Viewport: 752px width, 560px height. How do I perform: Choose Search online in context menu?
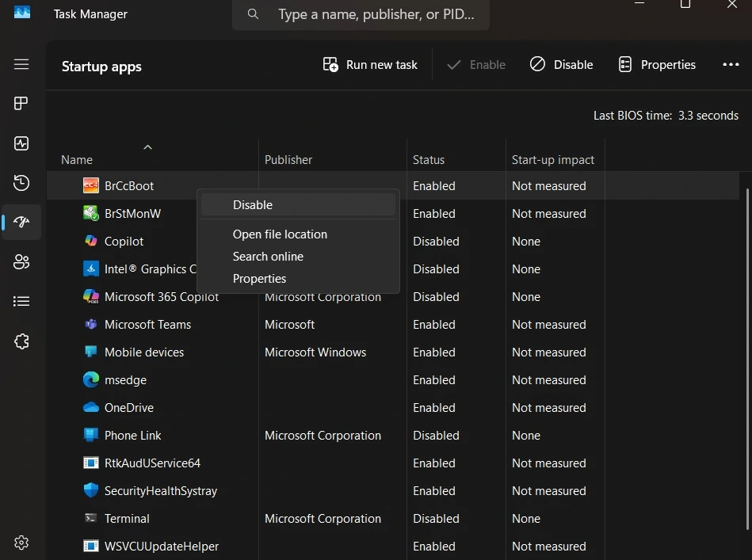[x=298, y=256]
